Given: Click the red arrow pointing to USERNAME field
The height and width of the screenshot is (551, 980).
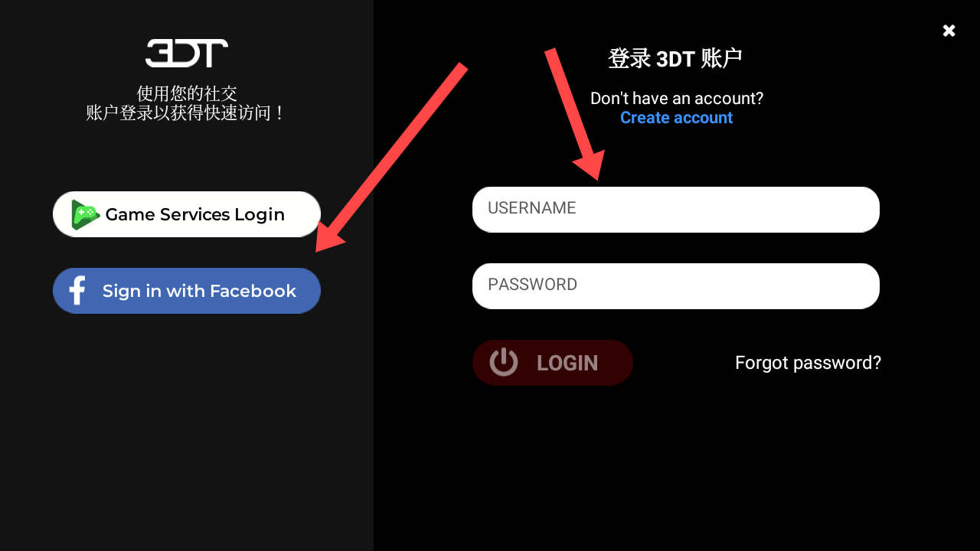Looking at the screenshot, I should click(x=574, y=115).
